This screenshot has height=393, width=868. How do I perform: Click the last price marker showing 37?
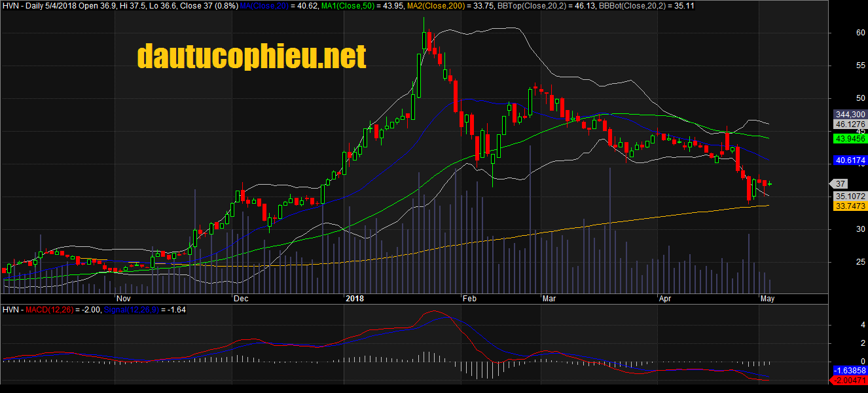tap(840, 184)
